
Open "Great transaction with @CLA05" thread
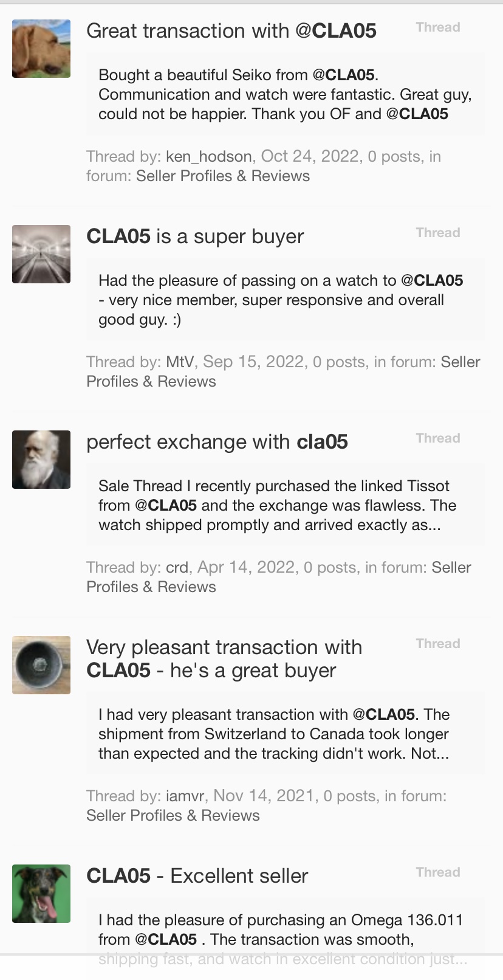[231, 31]
